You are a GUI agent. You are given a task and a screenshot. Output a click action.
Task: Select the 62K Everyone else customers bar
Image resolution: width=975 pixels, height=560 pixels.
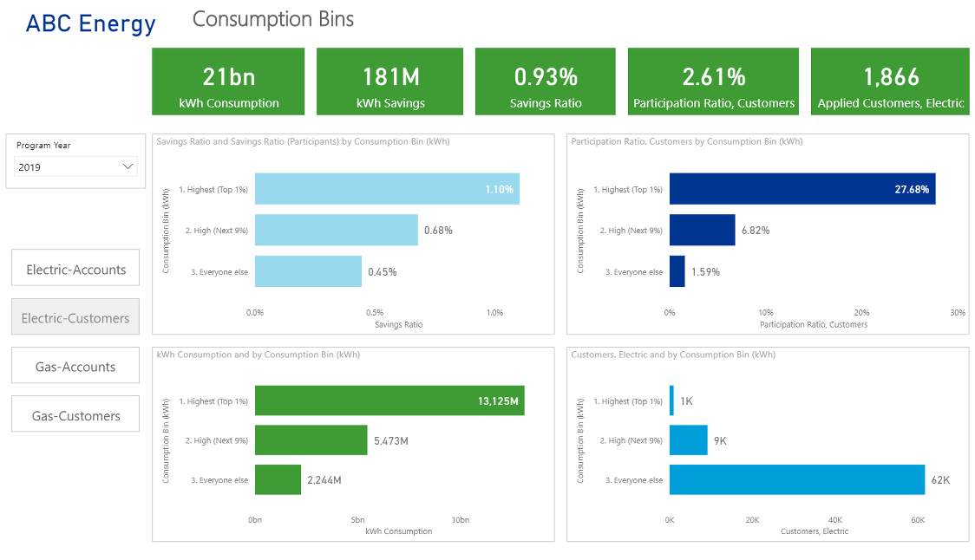point(796,480)
